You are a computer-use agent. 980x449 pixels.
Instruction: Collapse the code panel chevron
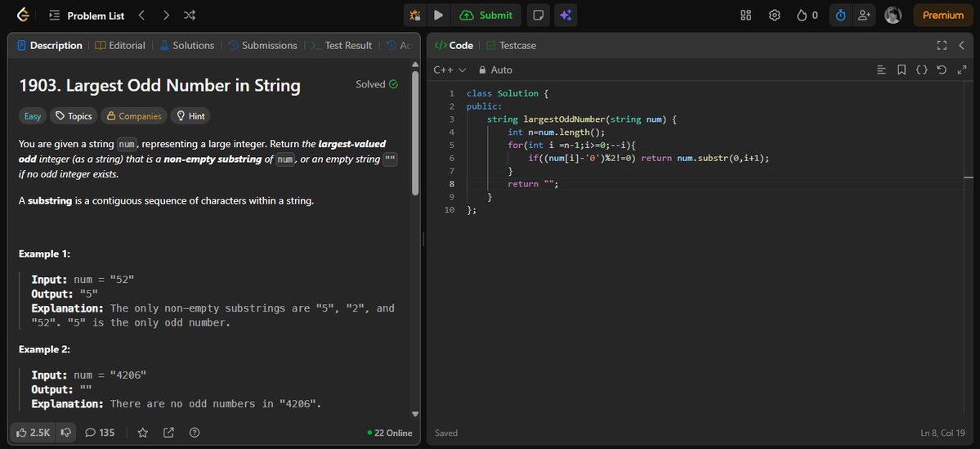click(962, 46)
